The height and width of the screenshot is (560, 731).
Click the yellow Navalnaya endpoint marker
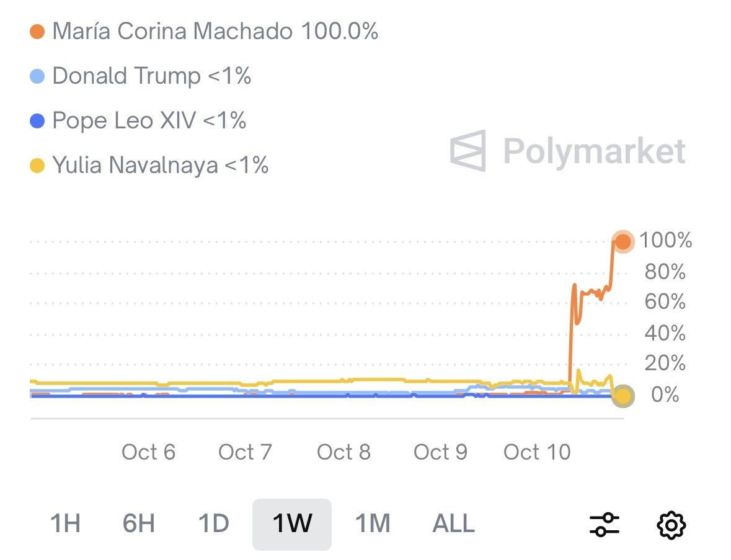622,397
